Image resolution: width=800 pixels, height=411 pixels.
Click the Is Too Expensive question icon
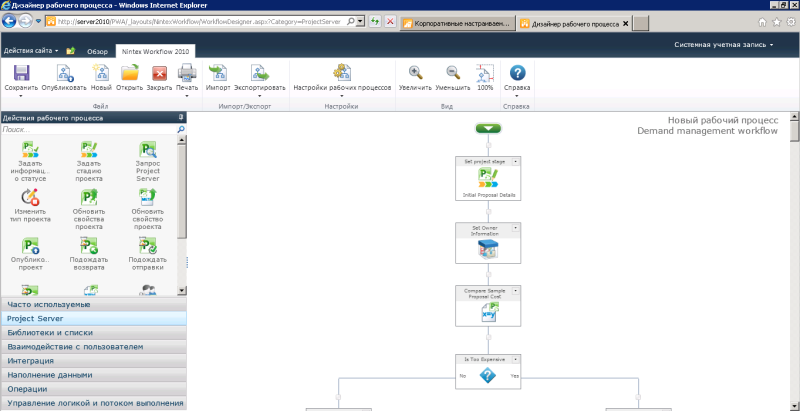(488, 376)
